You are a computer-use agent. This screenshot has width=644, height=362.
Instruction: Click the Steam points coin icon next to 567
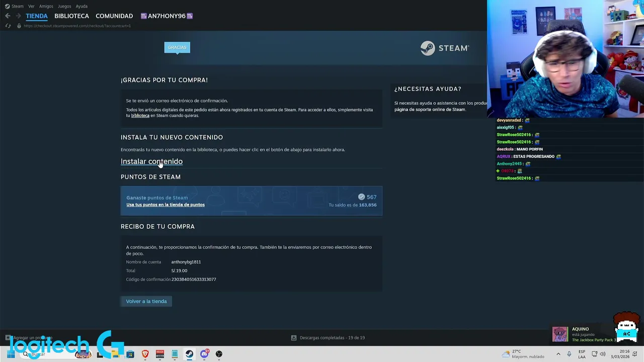(x=361, y=197)
